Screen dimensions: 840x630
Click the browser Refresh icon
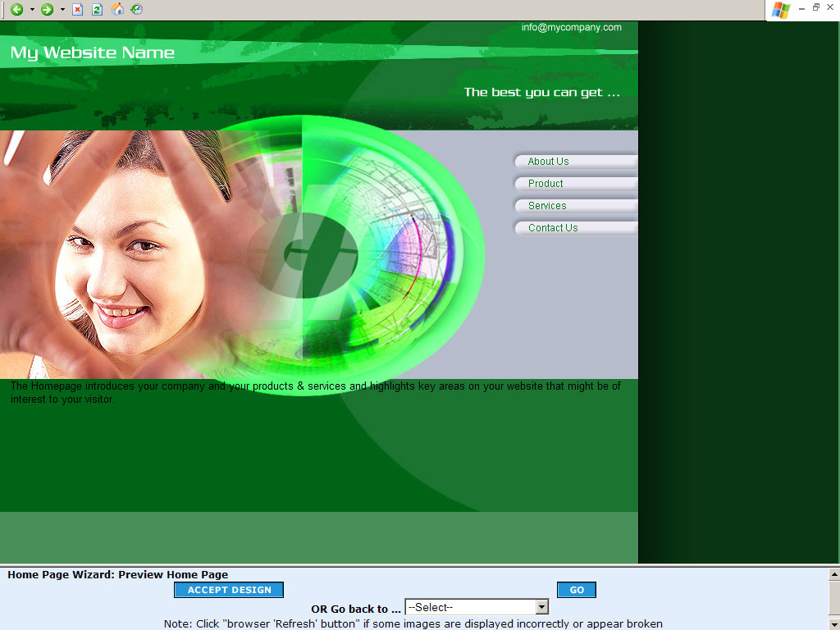[97, 9]
